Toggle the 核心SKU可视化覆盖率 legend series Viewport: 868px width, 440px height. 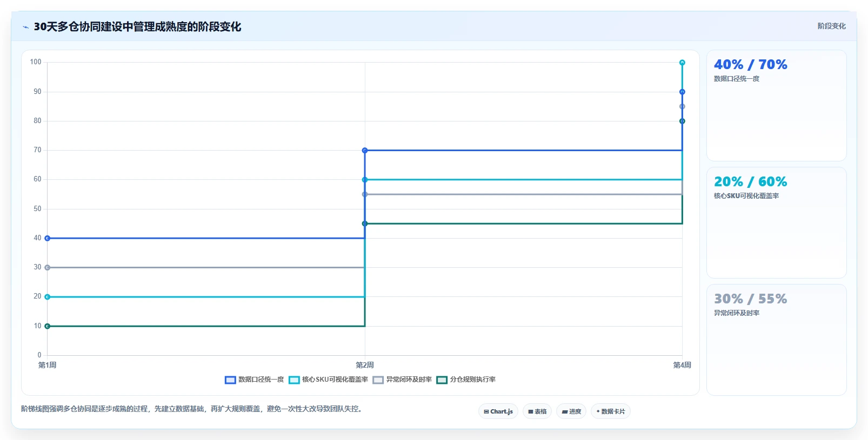click(329, 380)
